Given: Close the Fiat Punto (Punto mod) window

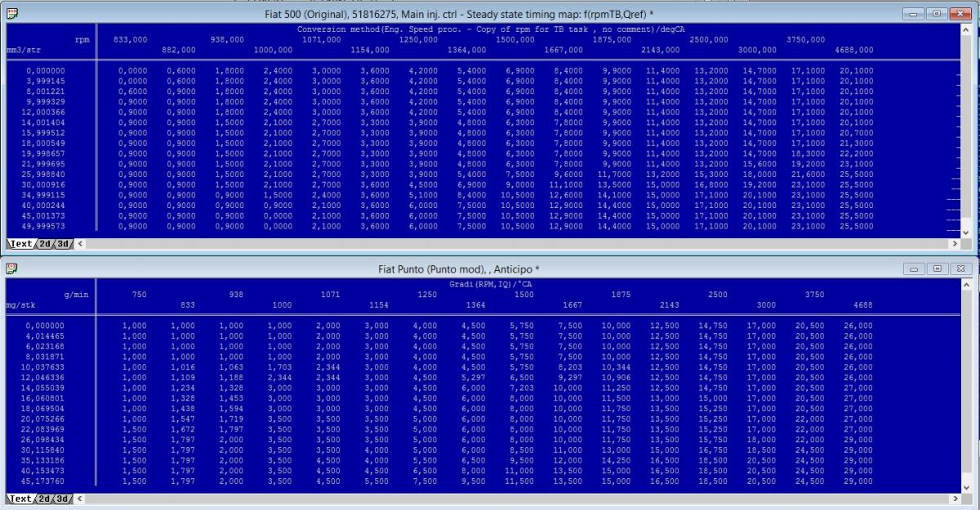Looking at the screenshot, I should click(x=960, y=268).
